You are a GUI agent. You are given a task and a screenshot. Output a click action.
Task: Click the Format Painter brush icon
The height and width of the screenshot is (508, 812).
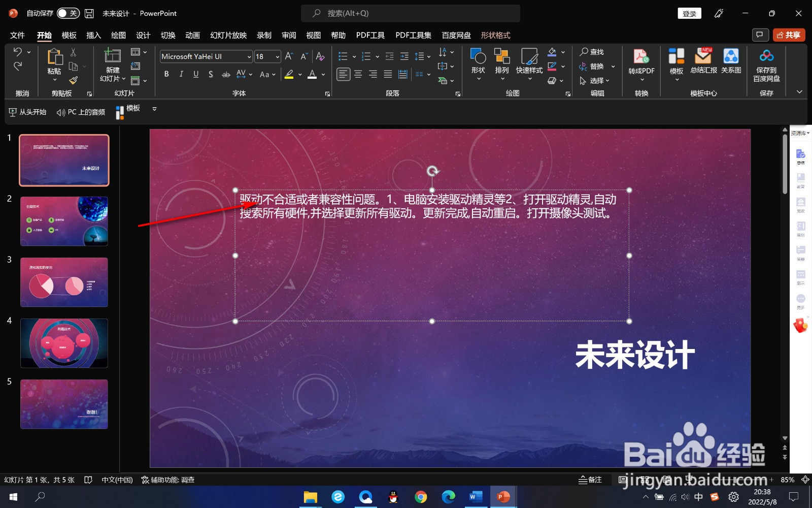pos(73,80)
